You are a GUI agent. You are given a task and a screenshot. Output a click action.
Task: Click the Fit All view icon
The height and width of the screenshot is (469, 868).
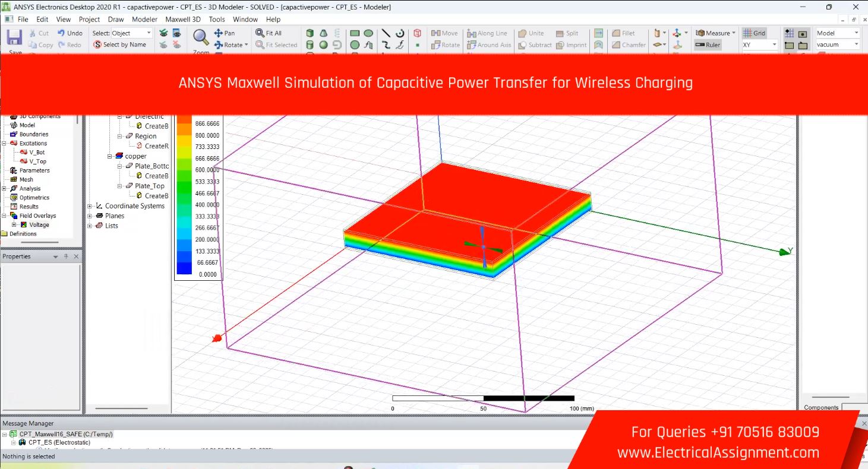[x=269, y=33]
